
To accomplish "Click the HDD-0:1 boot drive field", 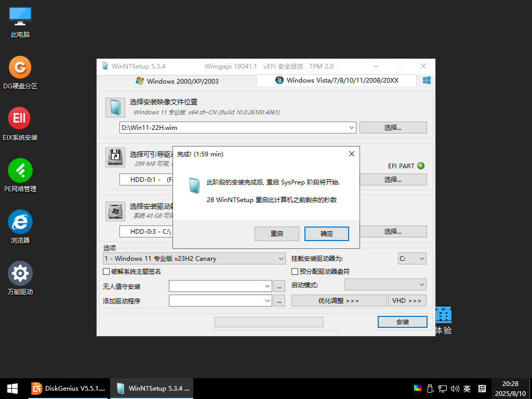I will click(x=146, y=179).
